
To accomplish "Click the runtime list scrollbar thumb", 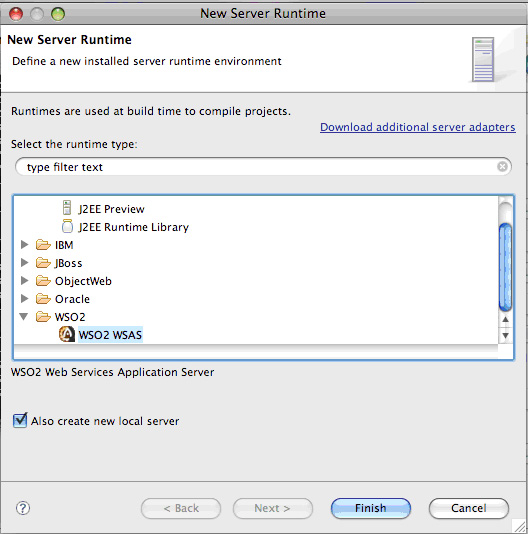I will pyautogui.click(x=505, y=267).
